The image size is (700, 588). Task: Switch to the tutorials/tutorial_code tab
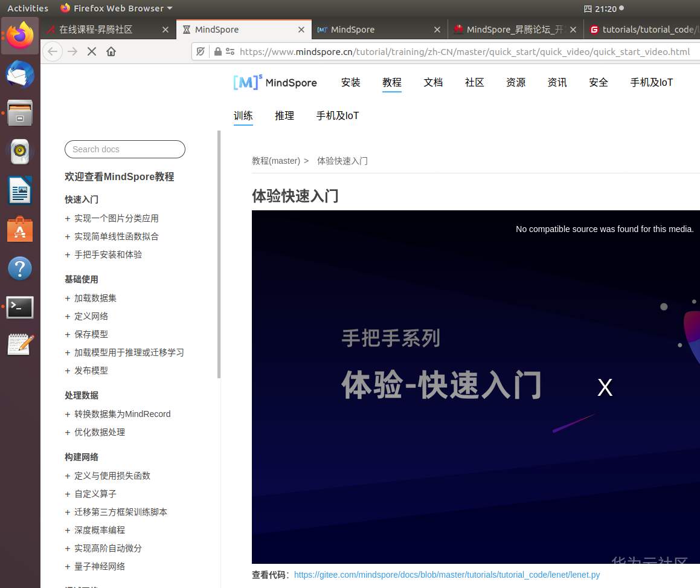tap(643, 30)
